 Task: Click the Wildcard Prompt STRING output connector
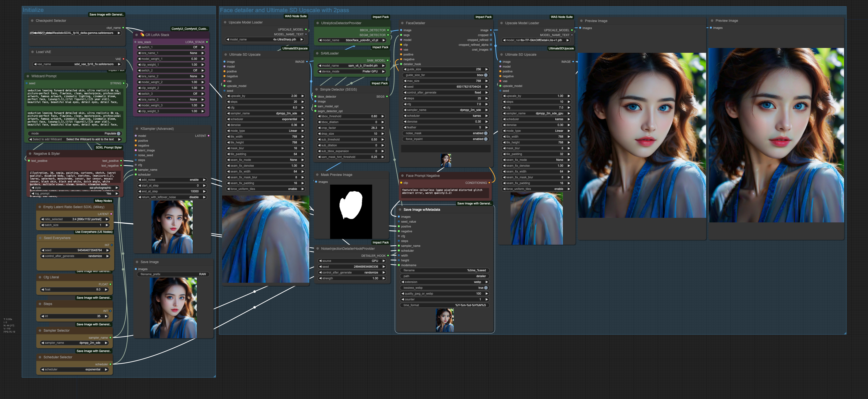pyautogui.click(x=124, y=83)
